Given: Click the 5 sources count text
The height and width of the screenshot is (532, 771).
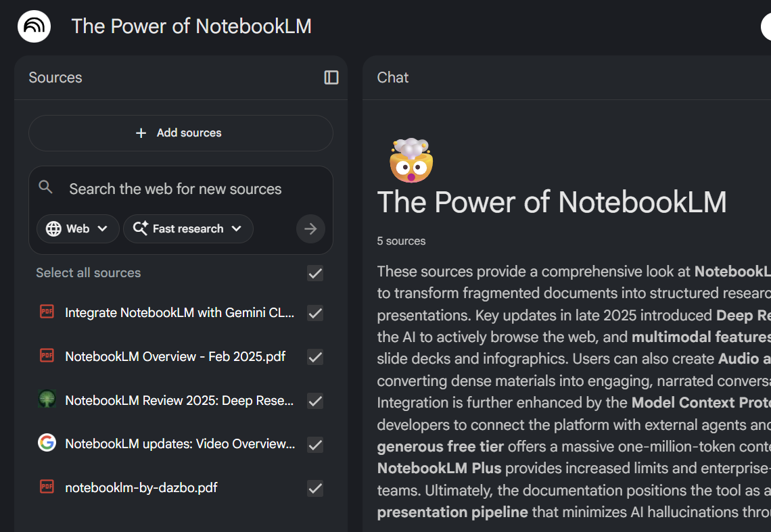Looking at the screenshot, I should click(x=401, y=241).
